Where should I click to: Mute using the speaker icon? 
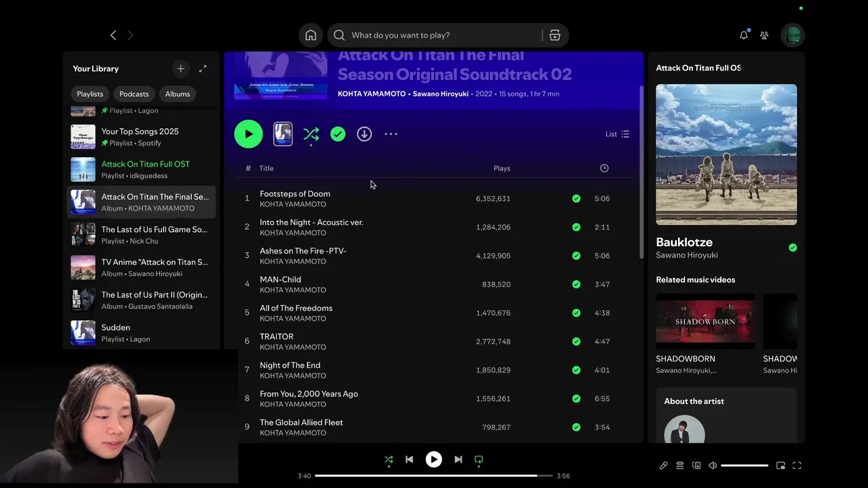(713, 466)
